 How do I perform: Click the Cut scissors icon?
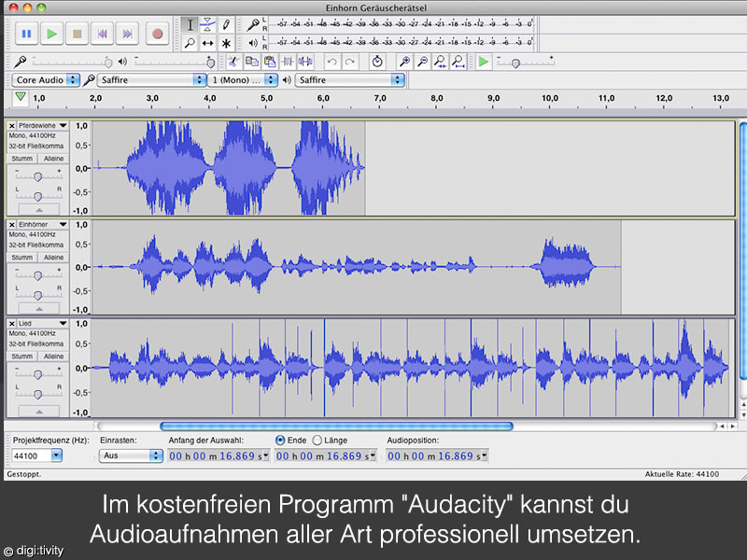coord(233,62)
